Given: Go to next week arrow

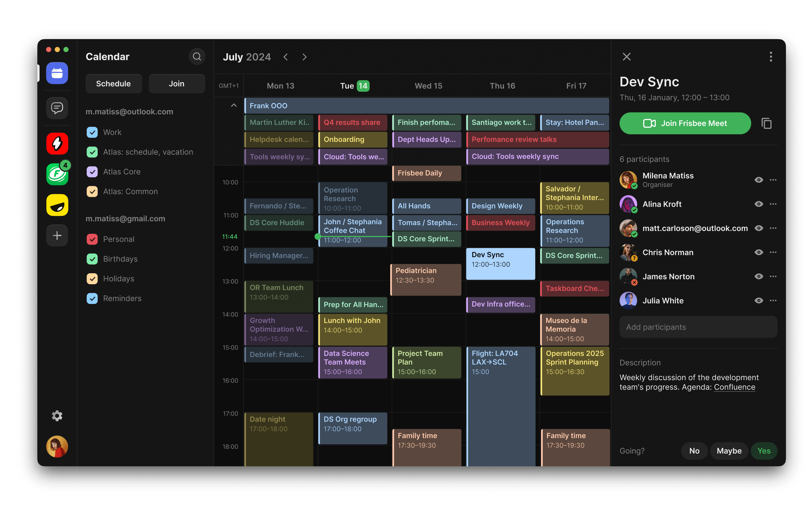Looking at the screenshot, I should pyautogui.click(x=305, y=57).
